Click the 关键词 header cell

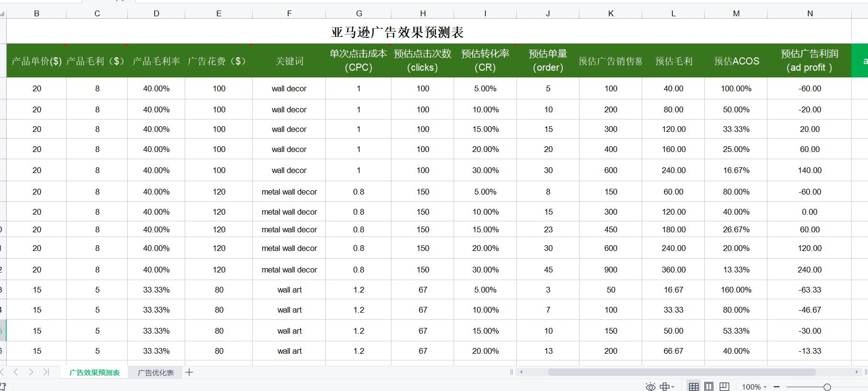click(x=289, y=61)
